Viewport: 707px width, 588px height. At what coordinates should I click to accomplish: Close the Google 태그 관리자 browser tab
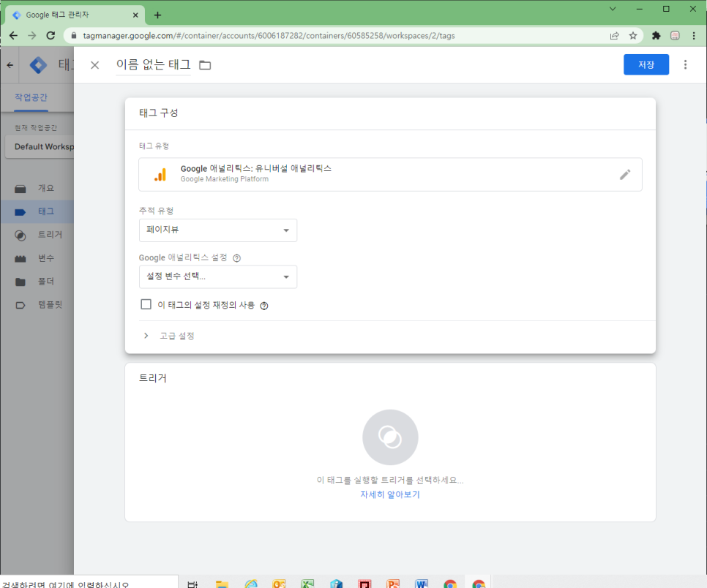135,15
